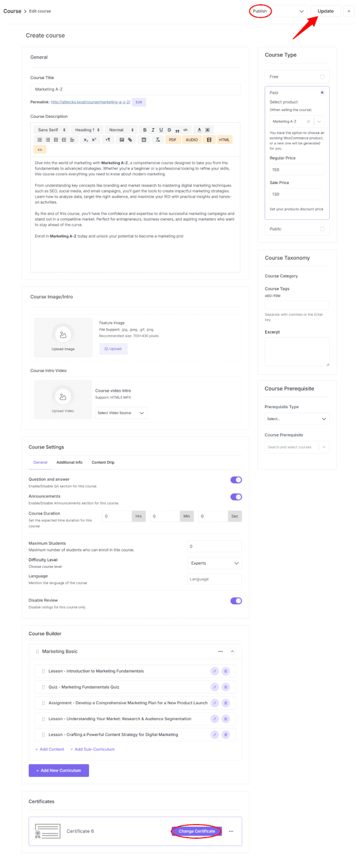
Task: Enable the Question and answer toggle
Action: pos(235,480)
